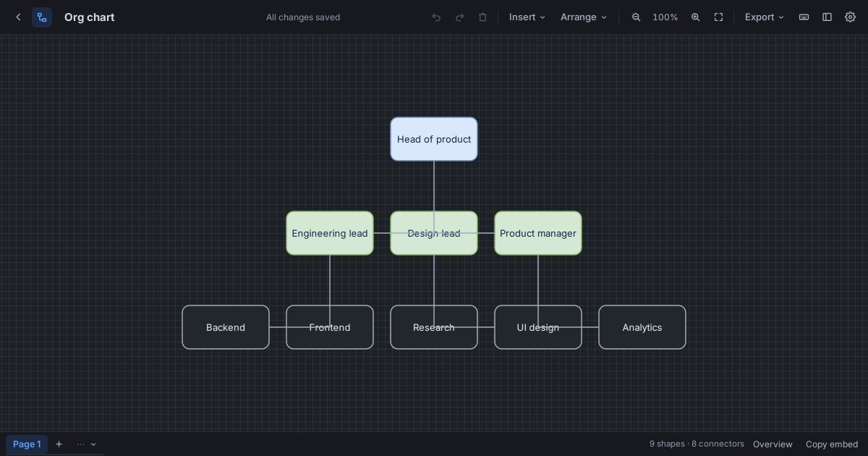The width and height of the screenshot is (868, 456).
Task: Redo the last undone change
Action: [x=459, y=17]
